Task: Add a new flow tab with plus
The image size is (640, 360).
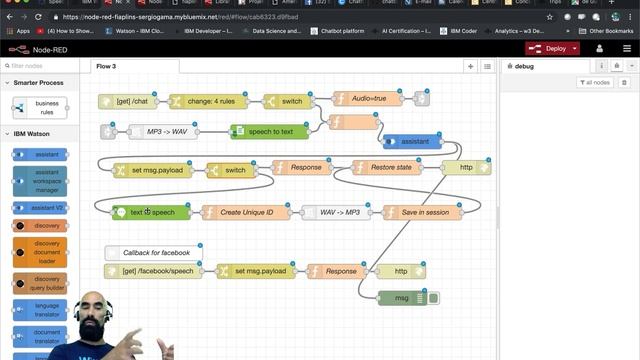Action: pyautogui.click(x=470, y=66)
